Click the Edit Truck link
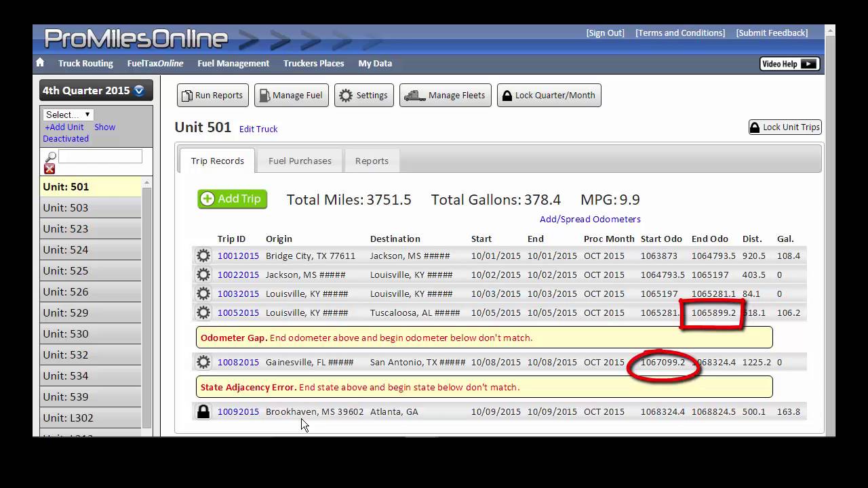Screen dimensions: 868x488 click(258, 129)
